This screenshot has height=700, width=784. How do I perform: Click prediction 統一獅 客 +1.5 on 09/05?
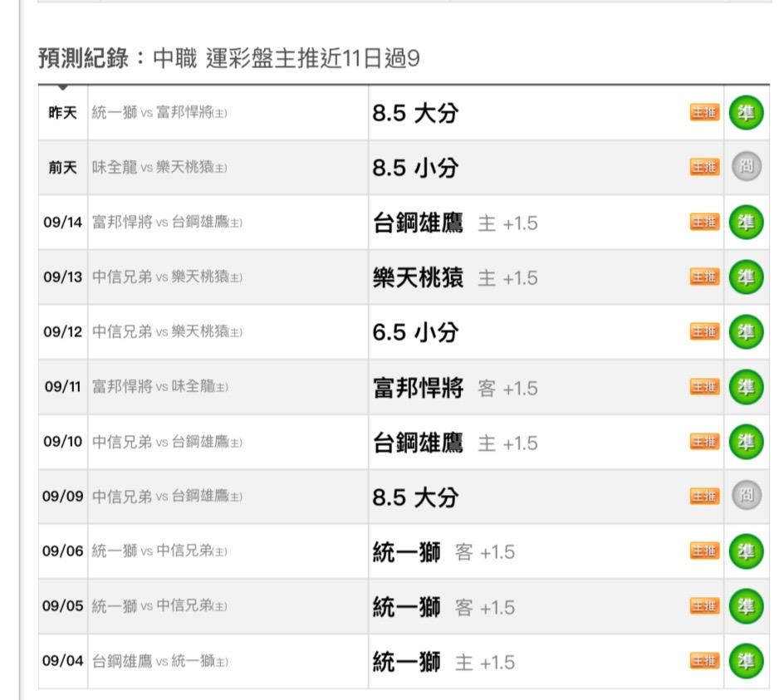(x=443, y=608)
